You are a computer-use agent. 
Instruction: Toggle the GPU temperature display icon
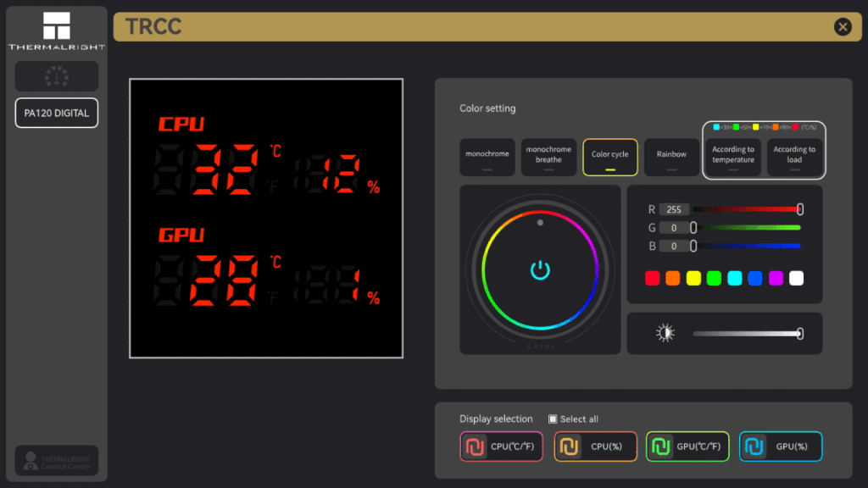click(x=661, y=446)
